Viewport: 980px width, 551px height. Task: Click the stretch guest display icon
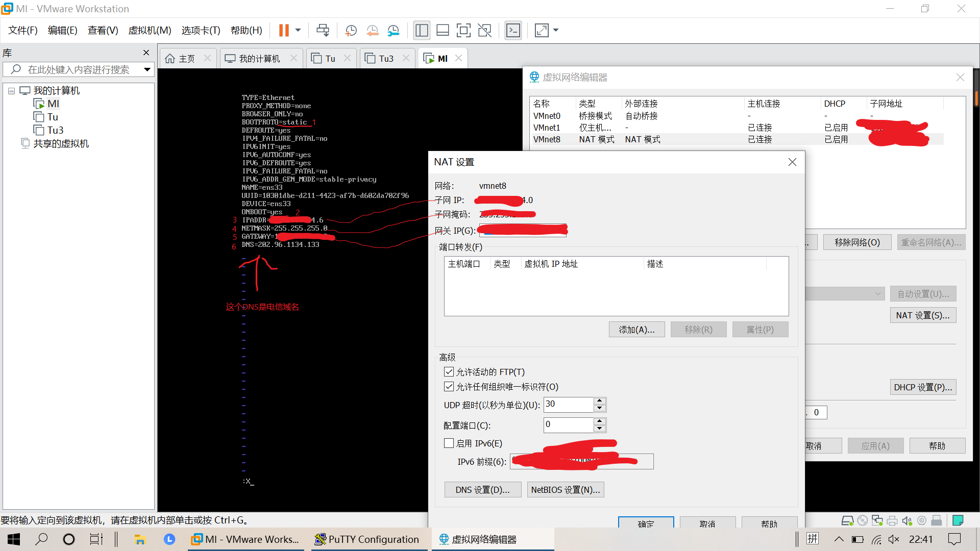[x=542, y=31]
